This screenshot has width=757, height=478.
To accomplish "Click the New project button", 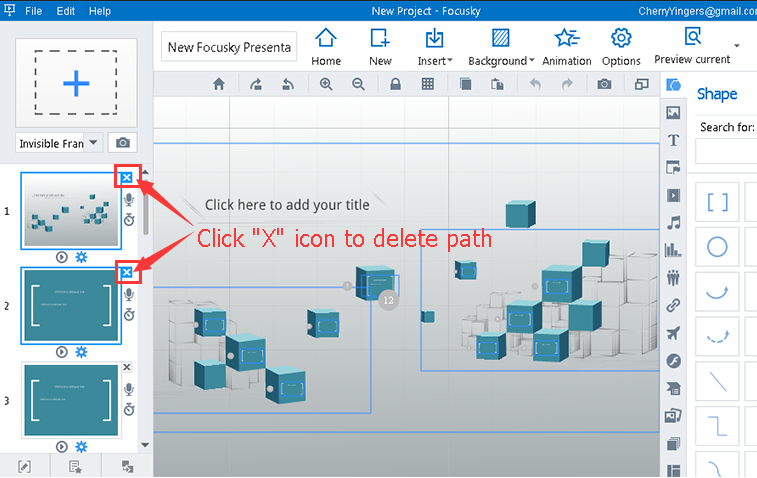I will coord(380,47).
